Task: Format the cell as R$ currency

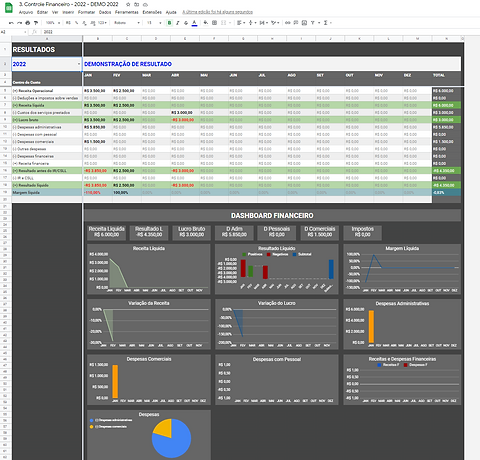Action: pyautogui.click(x=68, y=23)
